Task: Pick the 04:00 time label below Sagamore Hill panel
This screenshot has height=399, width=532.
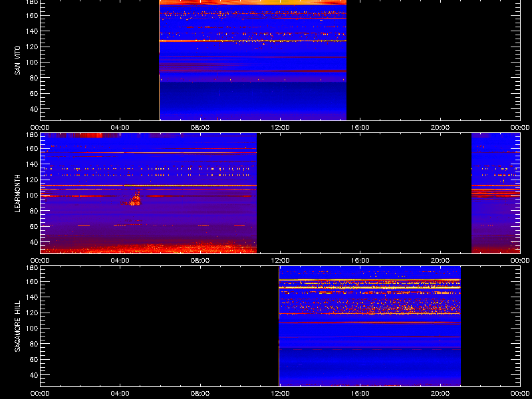Action: tap(120, 394)
